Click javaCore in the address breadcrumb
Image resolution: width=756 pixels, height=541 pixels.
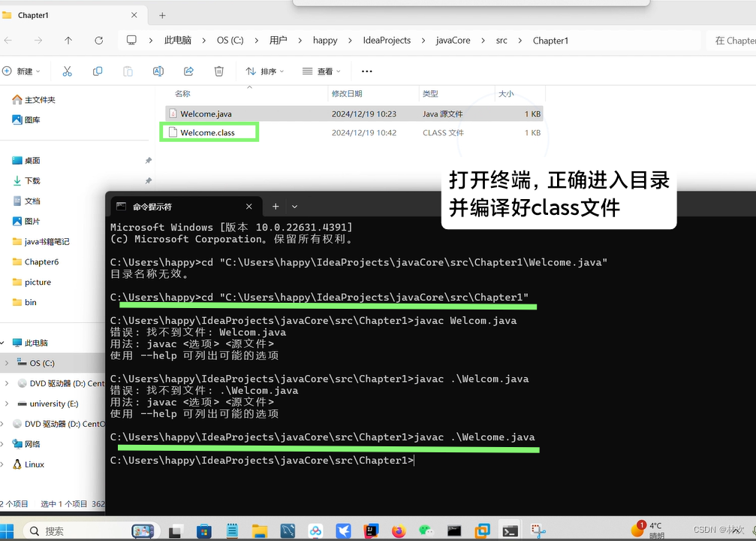(453, 41)
